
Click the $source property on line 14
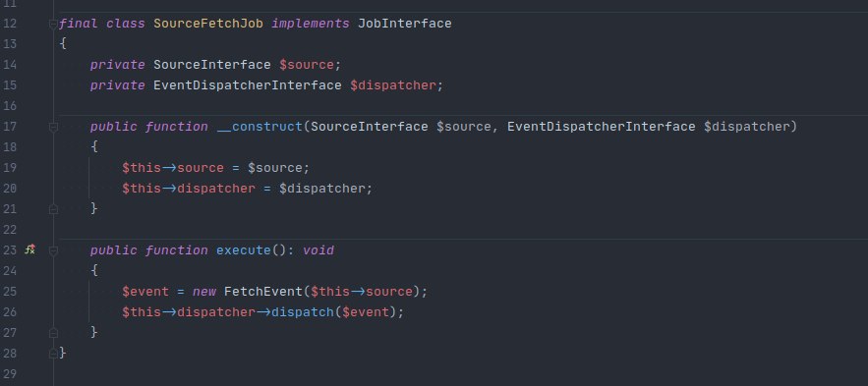click(307, 65)
